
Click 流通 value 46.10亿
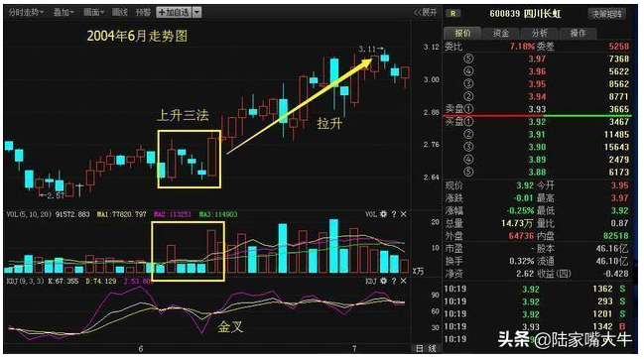pyautogui.click(x=612, y=261)
